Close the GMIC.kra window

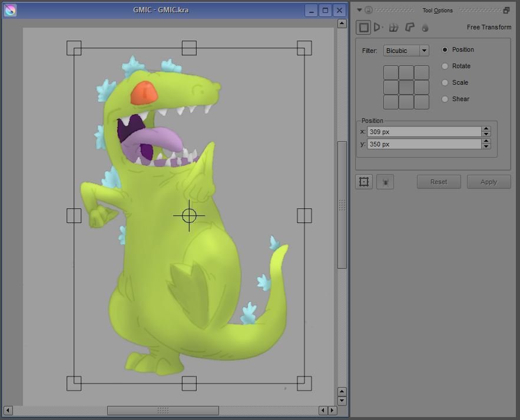tap(339, 11)
